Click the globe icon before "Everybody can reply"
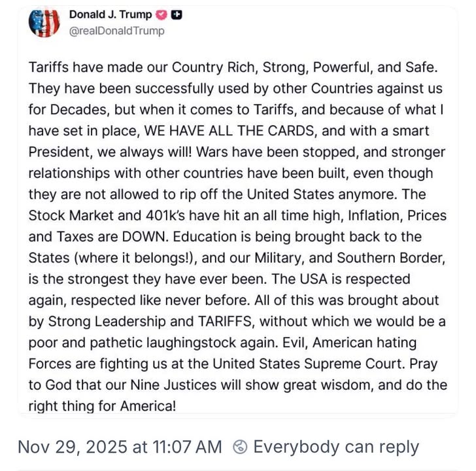 point(240,447)
